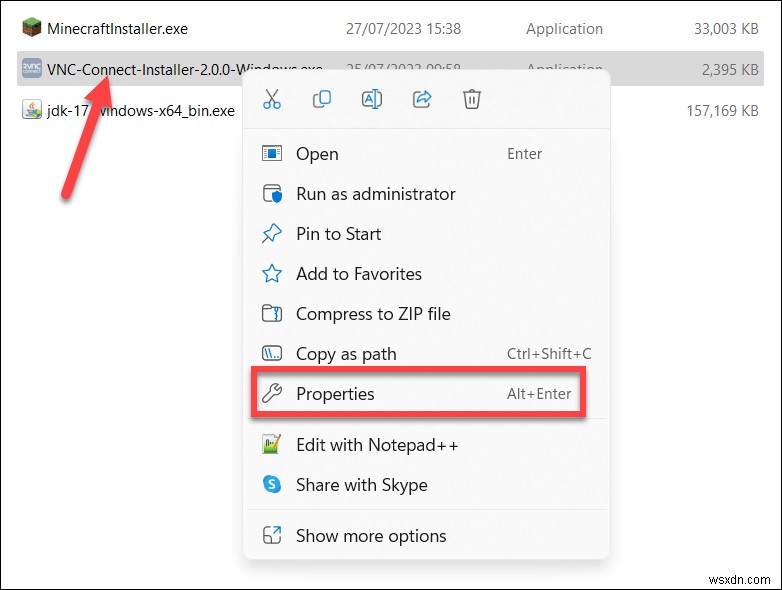
Task: Select the MinecraftInstaller.exe file name
Action: tap(118, 29)
